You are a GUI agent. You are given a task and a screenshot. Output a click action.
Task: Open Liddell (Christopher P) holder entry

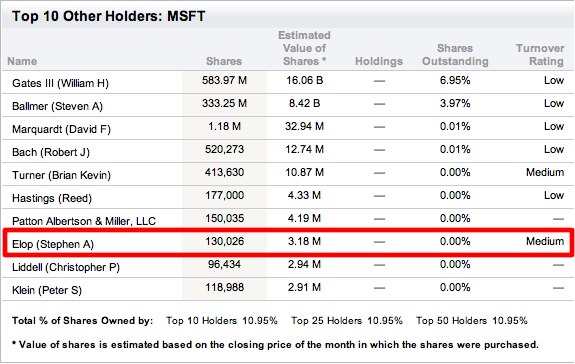point(66,267)
